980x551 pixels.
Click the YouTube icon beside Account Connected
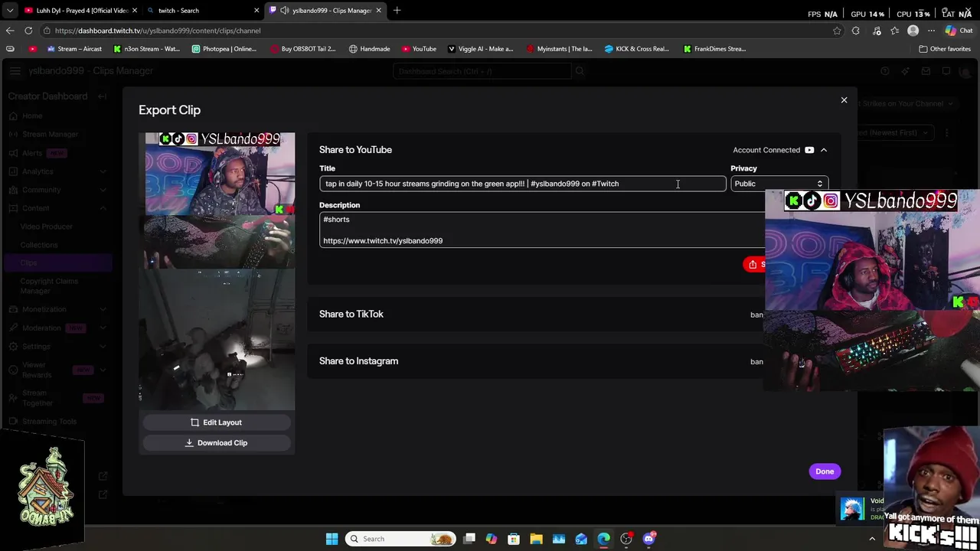[x=809, y=150]
